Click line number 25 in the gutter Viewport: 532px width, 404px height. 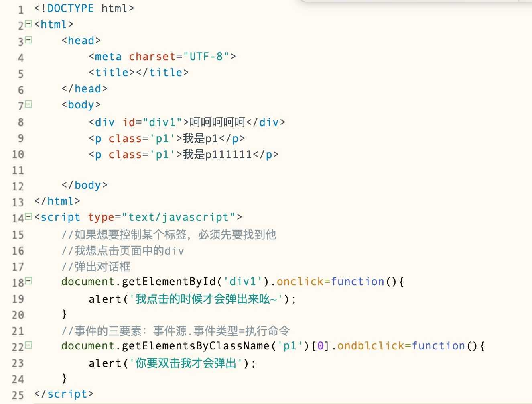18,395
